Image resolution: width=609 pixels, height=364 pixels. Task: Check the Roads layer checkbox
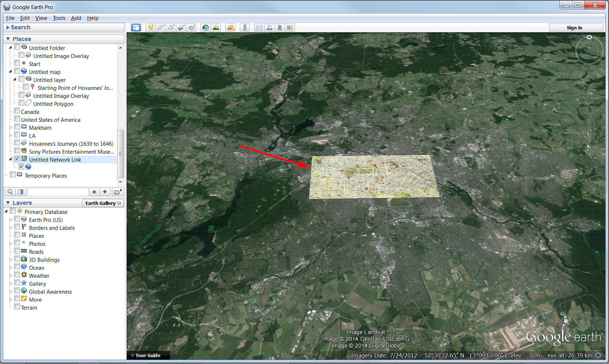[x=17, y=251]
